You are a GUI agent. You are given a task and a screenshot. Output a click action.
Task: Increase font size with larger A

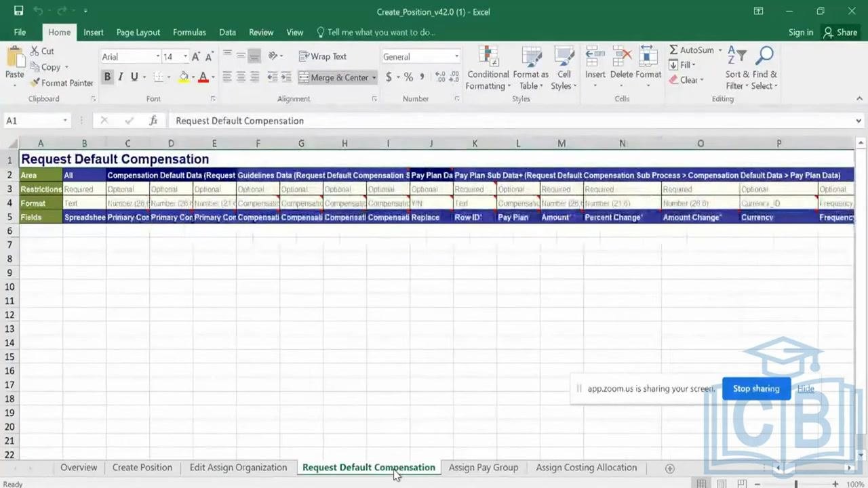tap(196, 57)
